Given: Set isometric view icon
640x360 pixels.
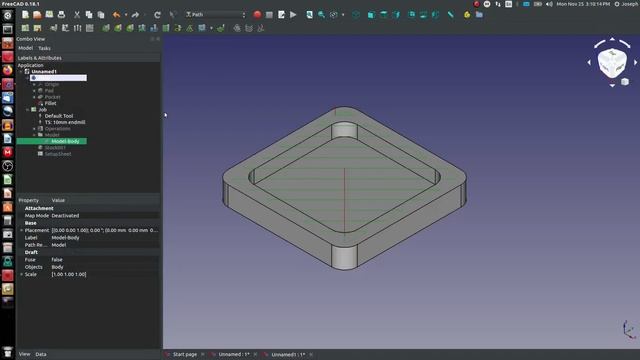Looking at the screenshot, I should pos(356,15).
